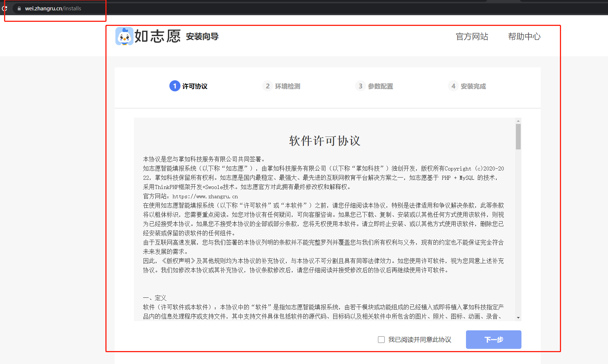
Task: Click the 安装向导 header text
Action: [202, 37]
